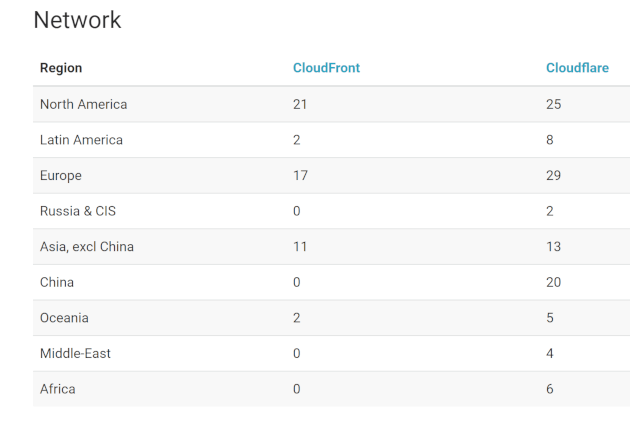Select the Africa row label
630x422 pixels.
pyautogui.click(x=58, y=389)
